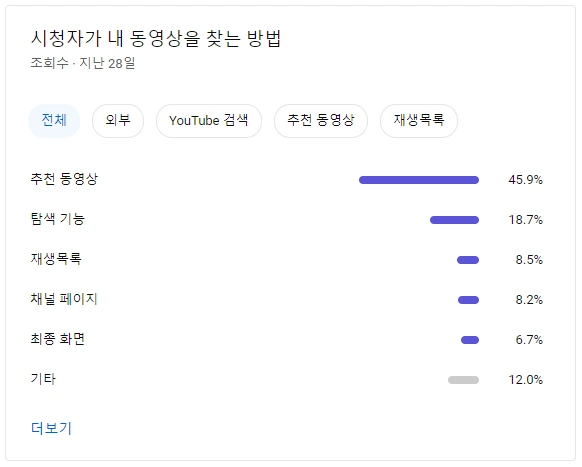Click the 조회수 · 지난 28일 subtitle
The width and height of the screenshot is (582, 467).
click(83, 63)
